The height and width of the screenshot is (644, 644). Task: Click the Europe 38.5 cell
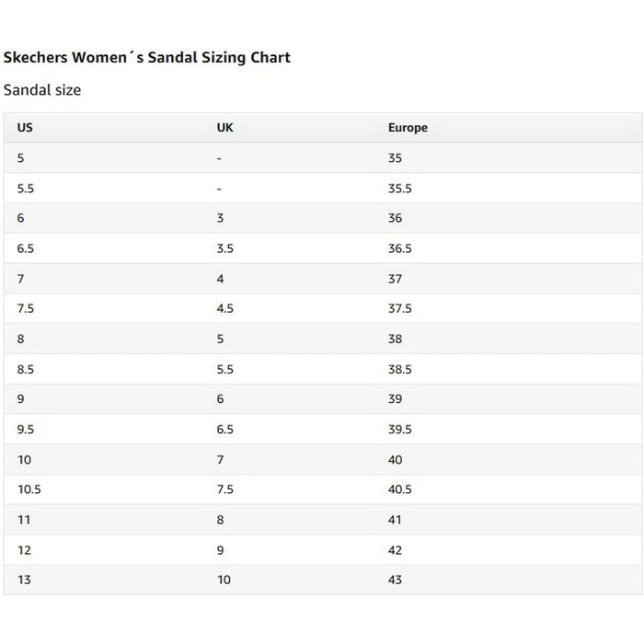[x=399, y=369]
